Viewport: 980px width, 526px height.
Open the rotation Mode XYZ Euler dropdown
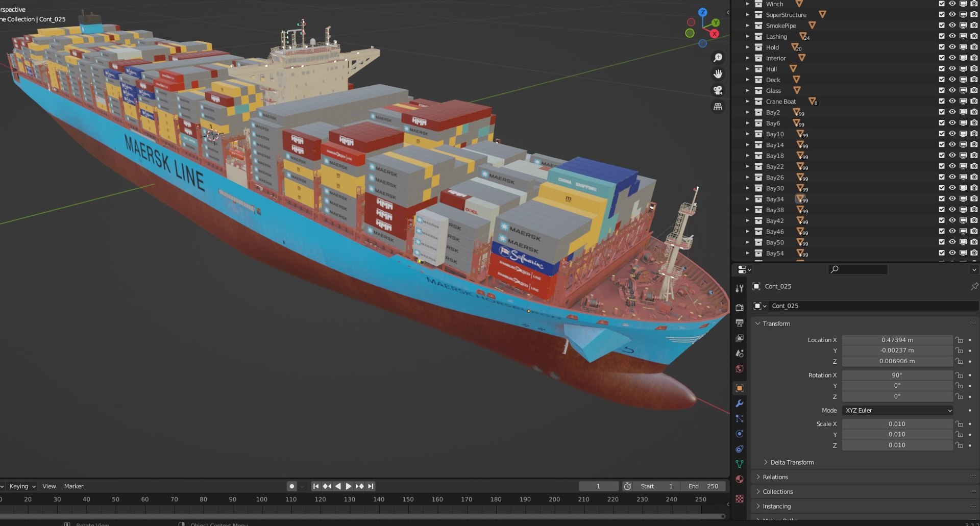[897, 410]
